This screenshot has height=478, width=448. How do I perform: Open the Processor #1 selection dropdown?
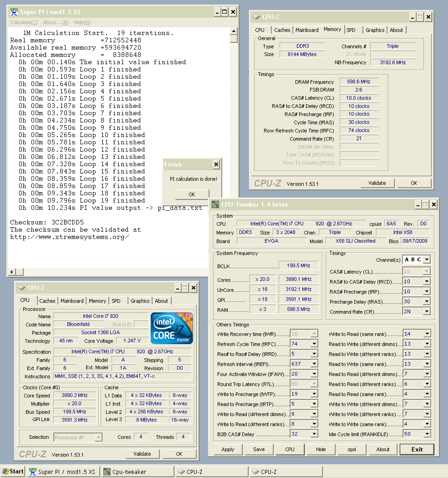98,437
